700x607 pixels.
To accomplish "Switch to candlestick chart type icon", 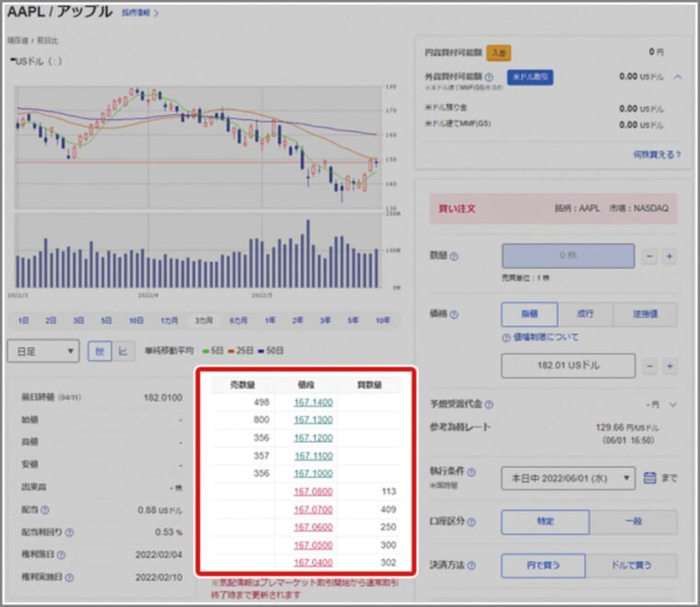I will point(99,351).
